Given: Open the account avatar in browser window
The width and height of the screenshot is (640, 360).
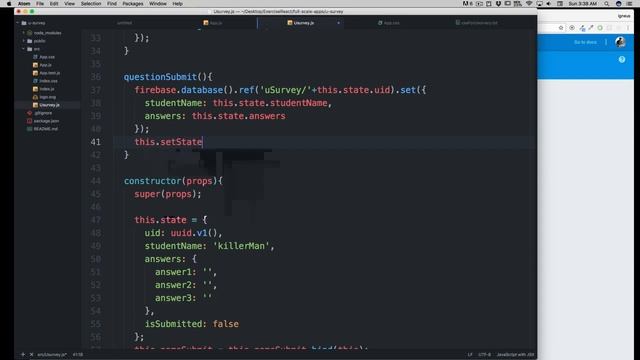Looking at the screenshot, I should tap(620, 42).
